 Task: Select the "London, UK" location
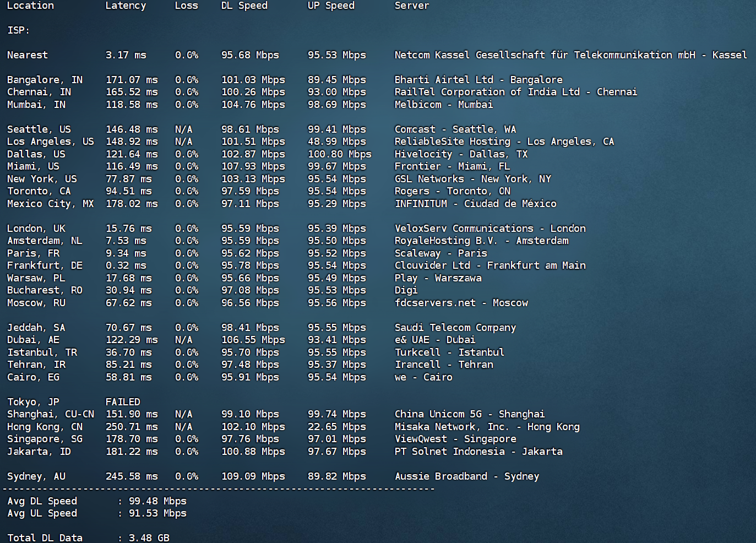tap(36, 229)
